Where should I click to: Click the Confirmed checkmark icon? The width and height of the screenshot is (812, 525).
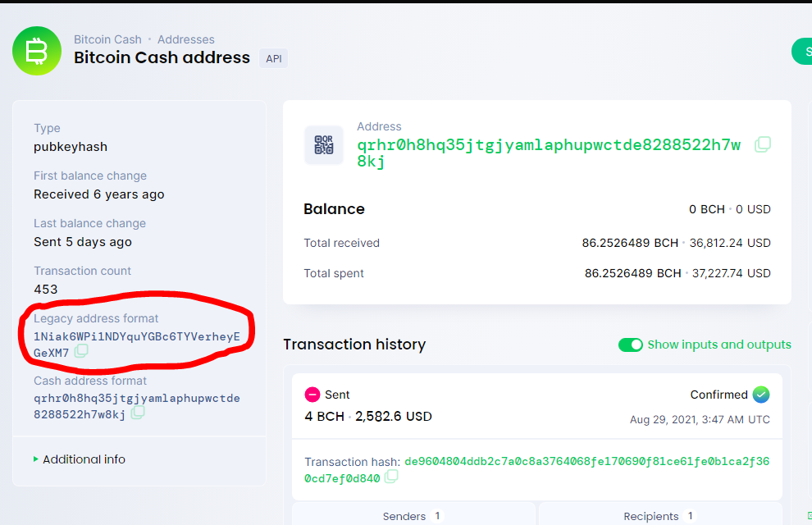click(760, 395)
